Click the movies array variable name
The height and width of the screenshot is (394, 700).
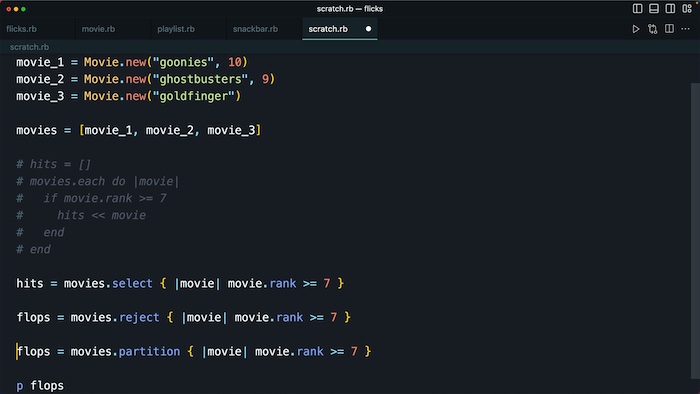point(37,130)
